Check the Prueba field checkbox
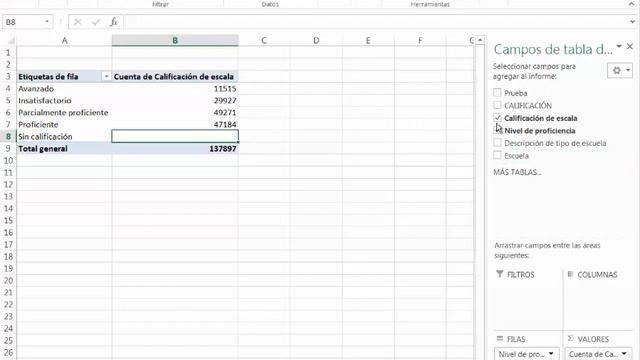640x360 pixels. [497, 93]
